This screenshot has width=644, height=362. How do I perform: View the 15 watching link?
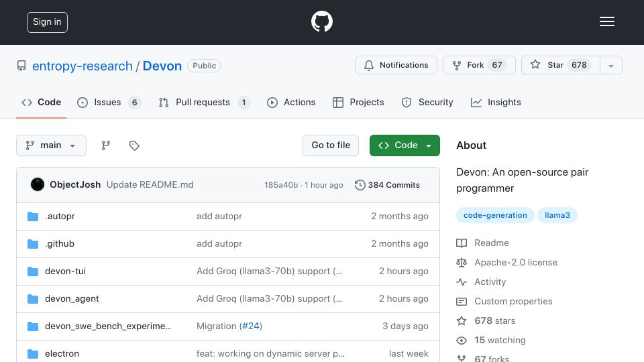500,341
